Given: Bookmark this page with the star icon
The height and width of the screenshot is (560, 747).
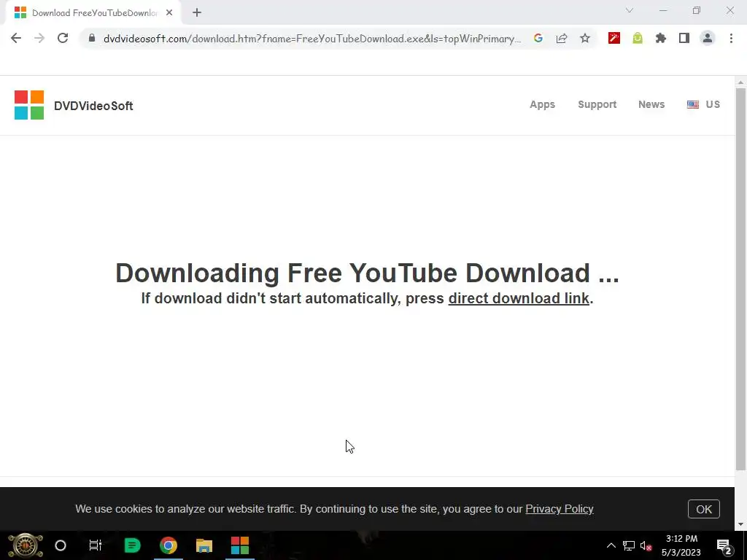Looking at the screenshot, I should pos(584,38).
